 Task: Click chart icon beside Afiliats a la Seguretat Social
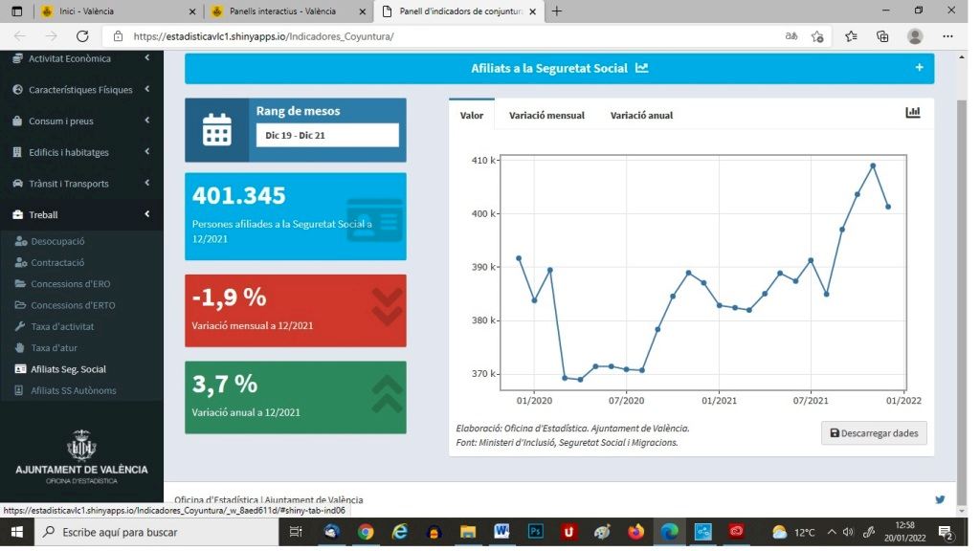pyautogui.click(x=641, y=68)
